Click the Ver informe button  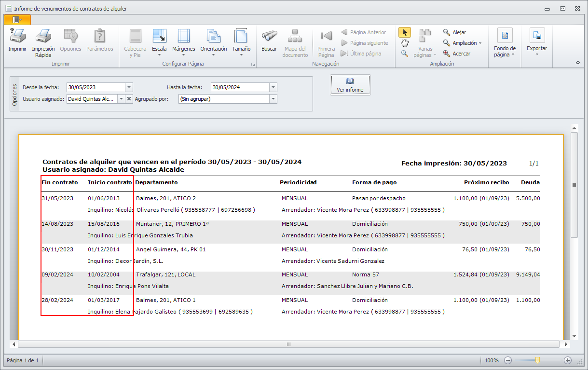tap(350, 85)
